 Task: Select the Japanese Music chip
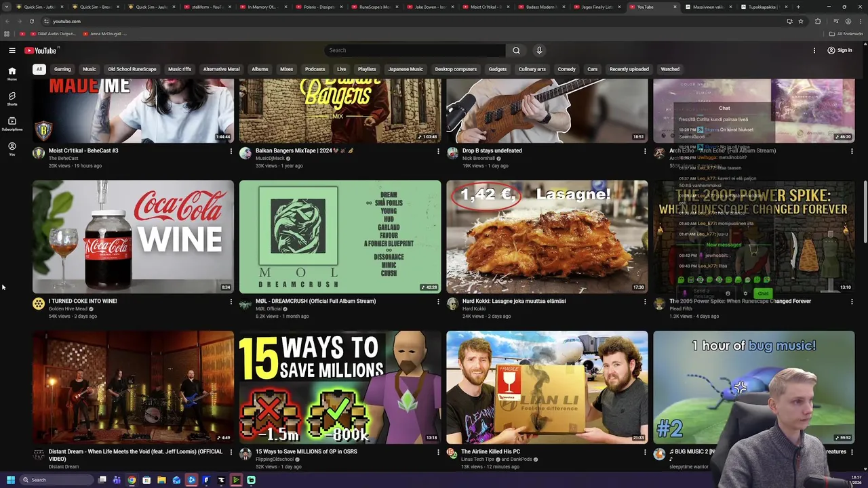406,69
